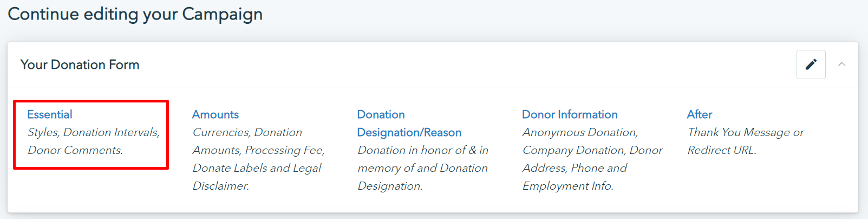Screen dimensions: 868x219
Task: Open the Donation Designation/Reason link
Action: 409,124
